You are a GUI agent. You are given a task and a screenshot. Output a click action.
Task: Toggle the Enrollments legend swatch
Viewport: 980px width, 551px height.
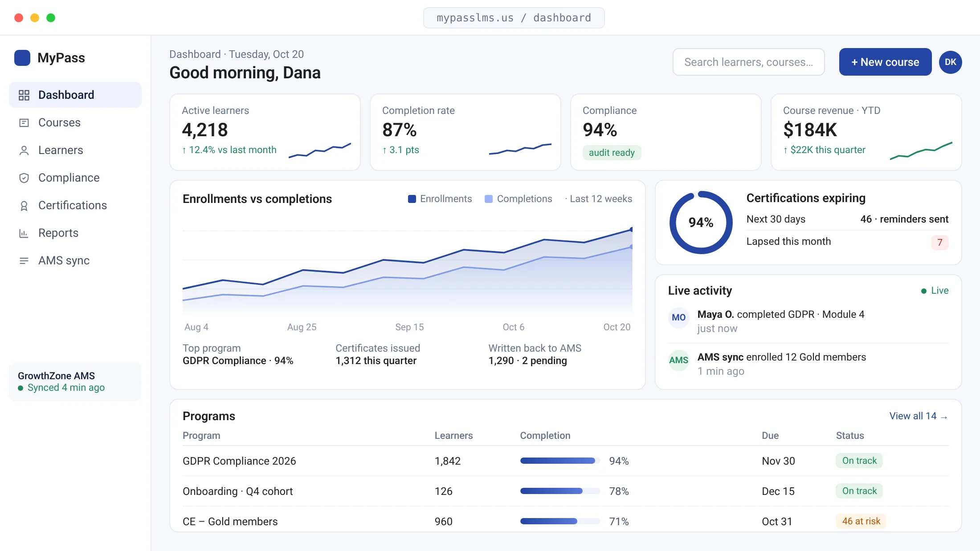[412, 199]
